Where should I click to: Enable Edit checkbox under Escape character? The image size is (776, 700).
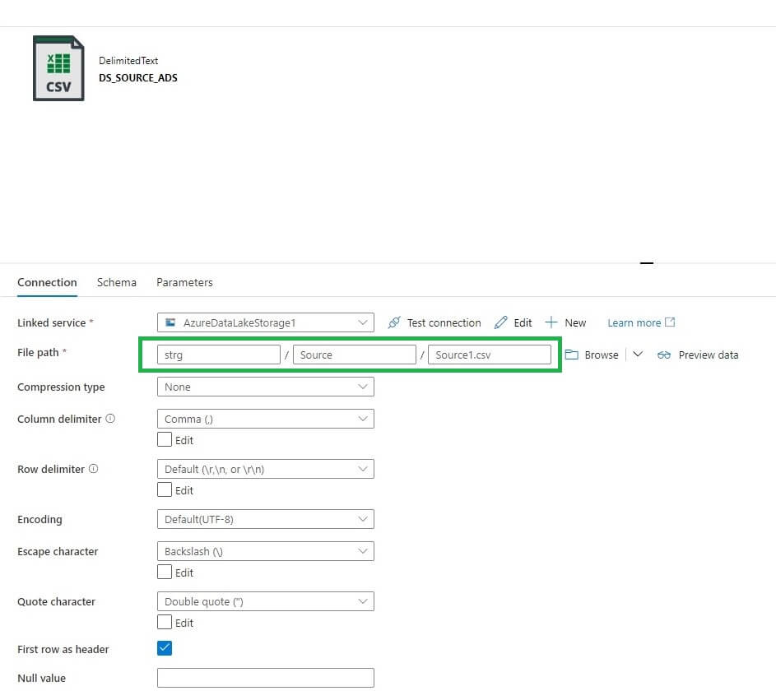pyautogui.click(x=165, y=572)
